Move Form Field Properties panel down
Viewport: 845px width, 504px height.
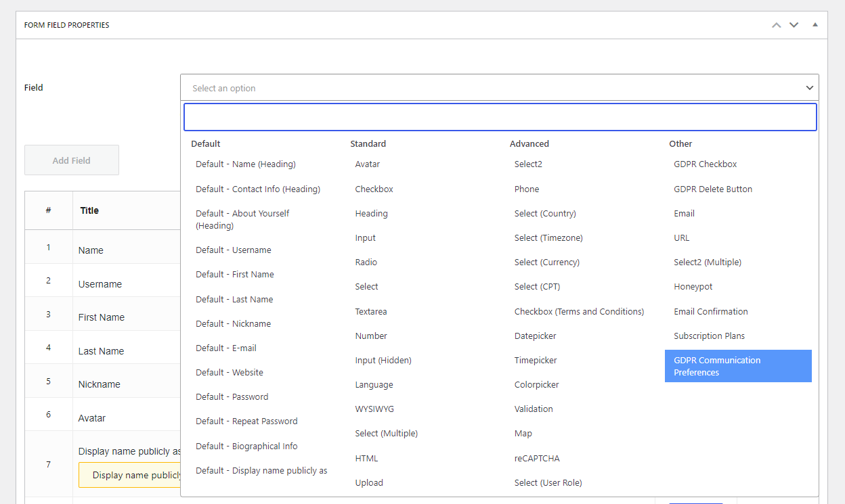794,25
